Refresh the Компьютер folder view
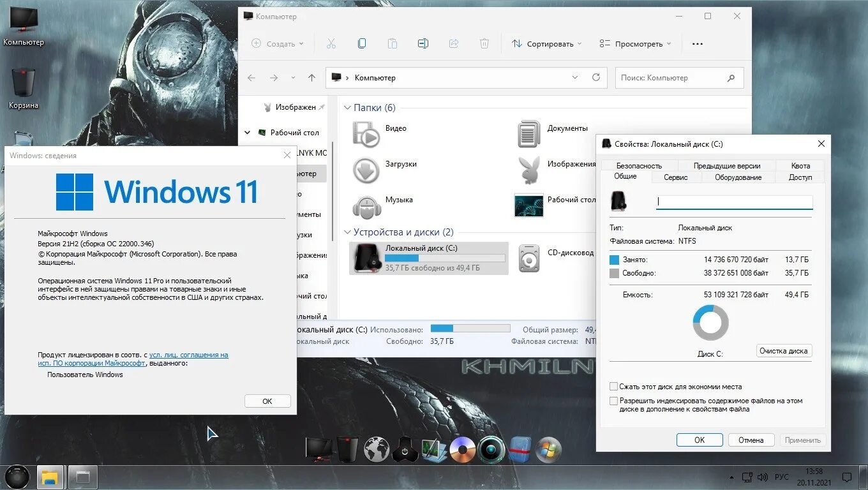This screenshot has height=490, width=868. coord(596,77)
